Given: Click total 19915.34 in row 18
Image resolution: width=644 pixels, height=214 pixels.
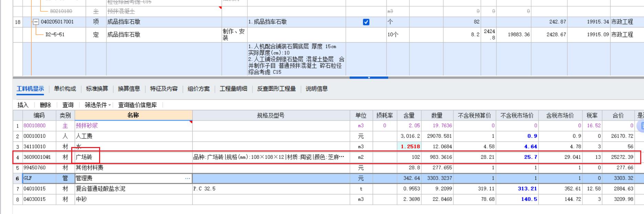Looking at the screenshot, I should [588, 22].
